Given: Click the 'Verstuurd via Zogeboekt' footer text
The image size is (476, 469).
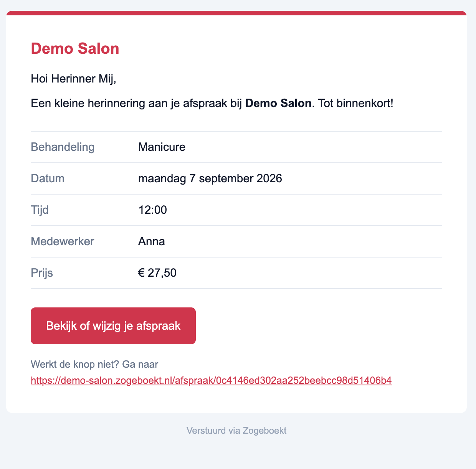Looking at the screenshot, I should (236, 431).
